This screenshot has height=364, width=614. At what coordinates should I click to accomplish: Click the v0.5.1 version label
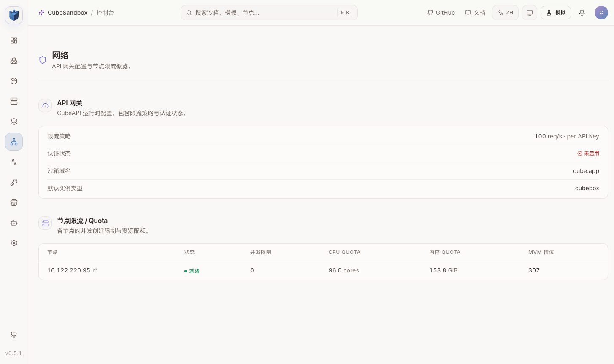[14, 353]
